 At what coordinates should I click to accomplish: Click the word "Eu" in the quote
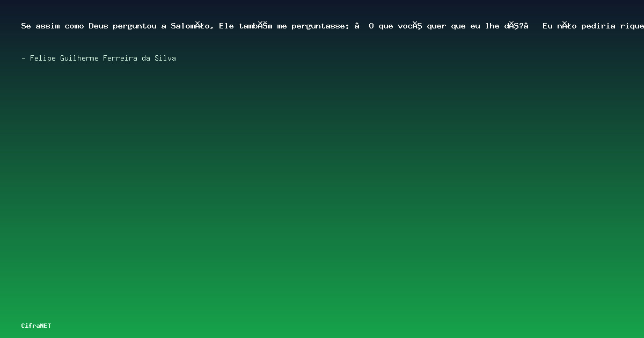point(548,26)
